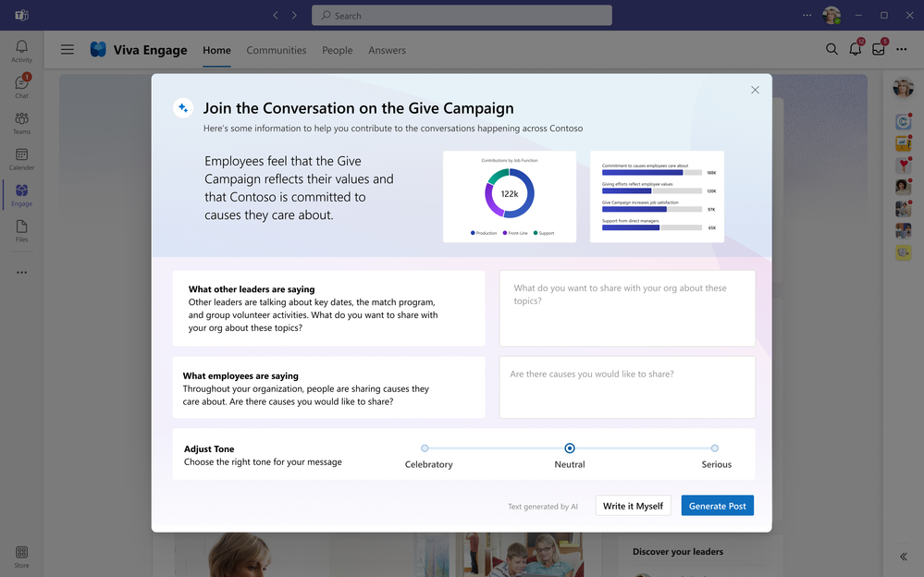The height and width of the screenshot is (577, 924).
Task: Open Files in the left rail
Action: (21, 231)
